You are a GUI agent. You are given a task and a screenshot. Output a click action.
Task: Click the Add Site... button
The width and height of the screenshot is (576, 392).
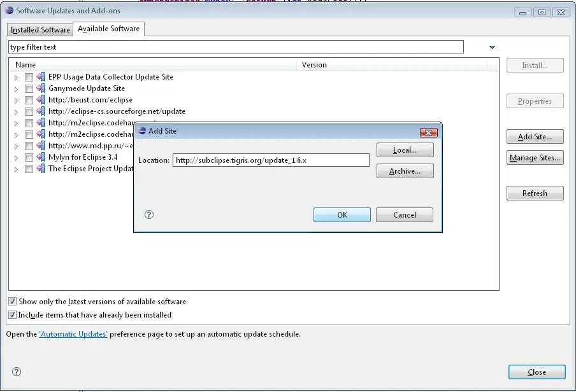(x=535, y=137)
